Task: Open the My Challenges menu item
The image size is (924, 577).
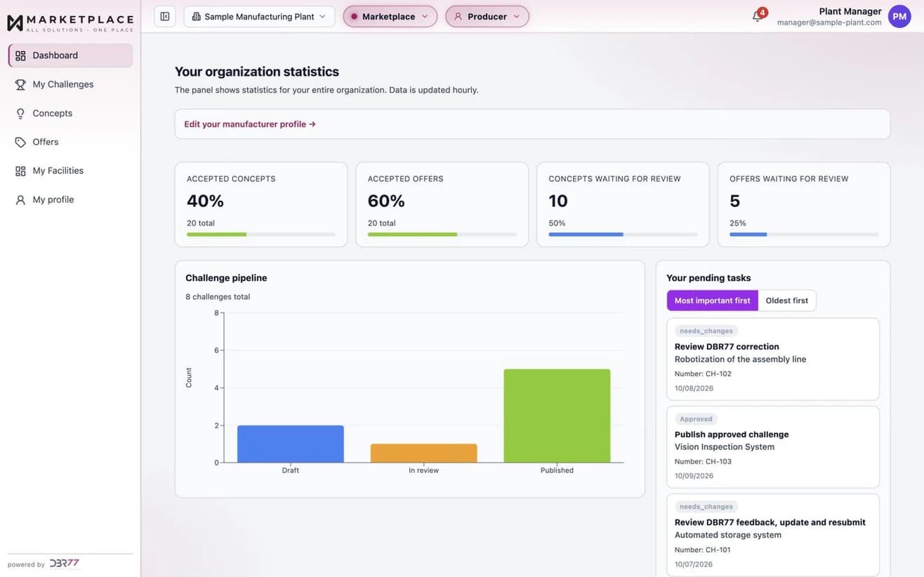Action: 70,84
